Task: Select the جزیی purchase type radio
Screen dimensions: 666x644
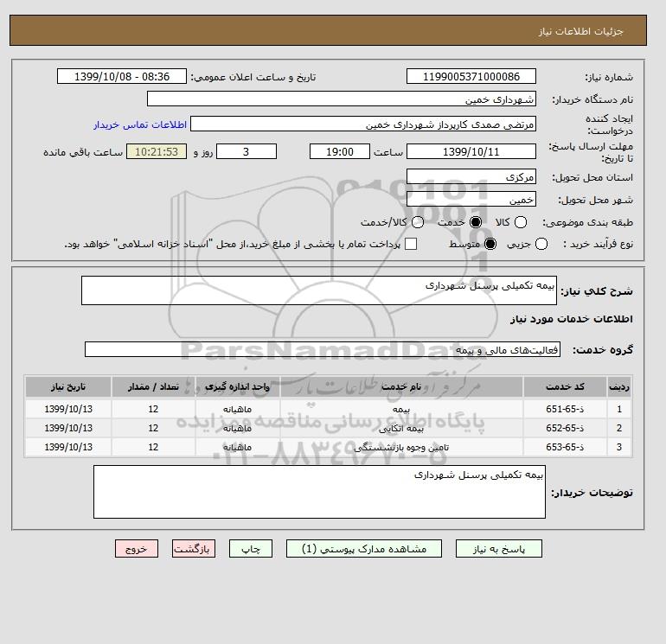Action: coord(541,244)
